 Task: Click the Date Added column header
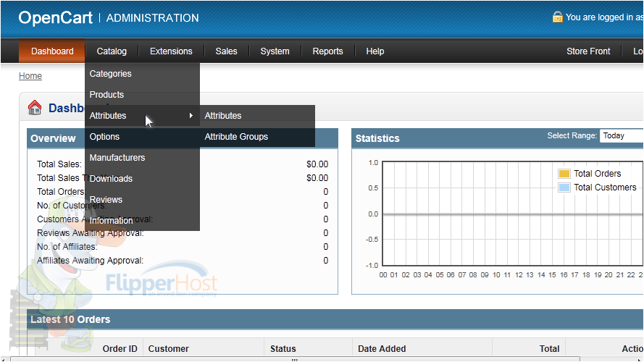tap(382, 348)
